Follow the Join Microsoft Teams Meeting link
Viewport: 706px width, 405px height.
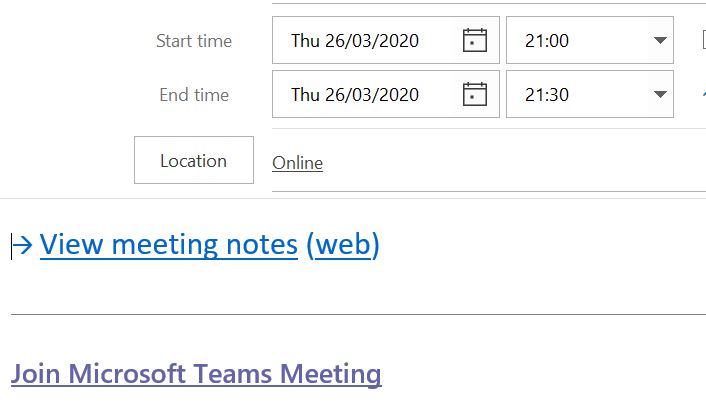tap(196, 374)
